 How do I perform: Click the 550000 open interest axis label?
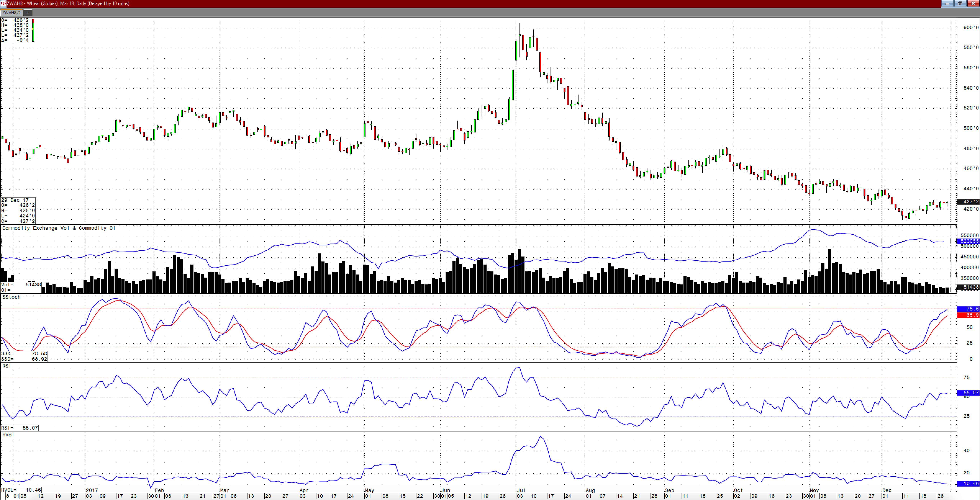click(970, 235)
